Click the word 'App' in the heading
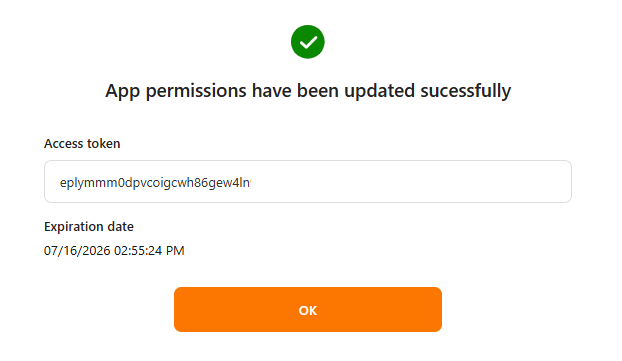Screen dimensions: 622x361 pos(123,91)
